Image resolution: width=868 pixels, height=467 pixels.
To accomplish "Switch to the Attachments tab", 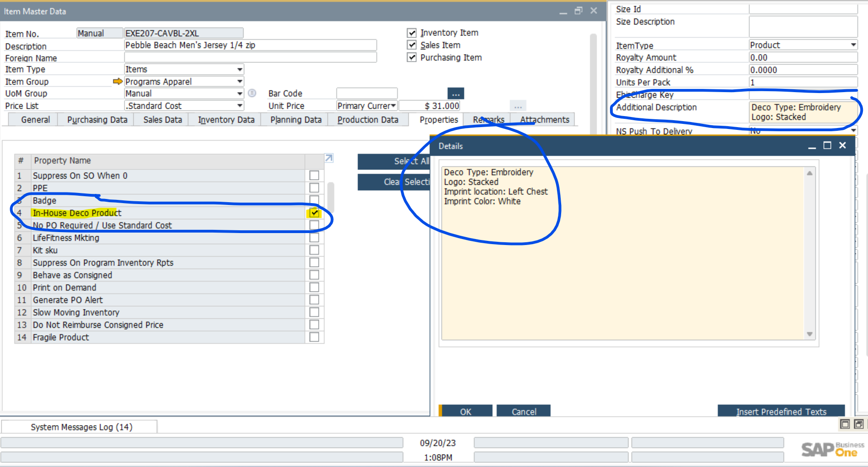I will (545, 120).
